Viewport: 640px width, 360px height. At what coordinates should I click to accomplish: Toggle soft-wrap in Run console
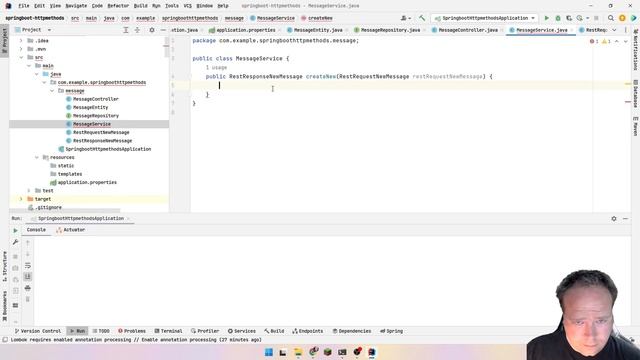point(28,266)
